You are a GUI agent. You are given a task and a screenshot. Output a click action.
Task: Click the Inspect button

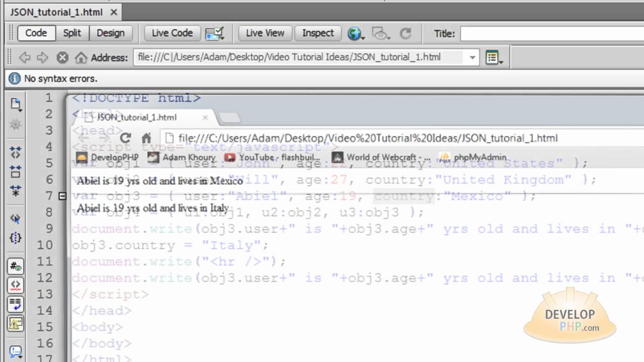tap(317, 33)
